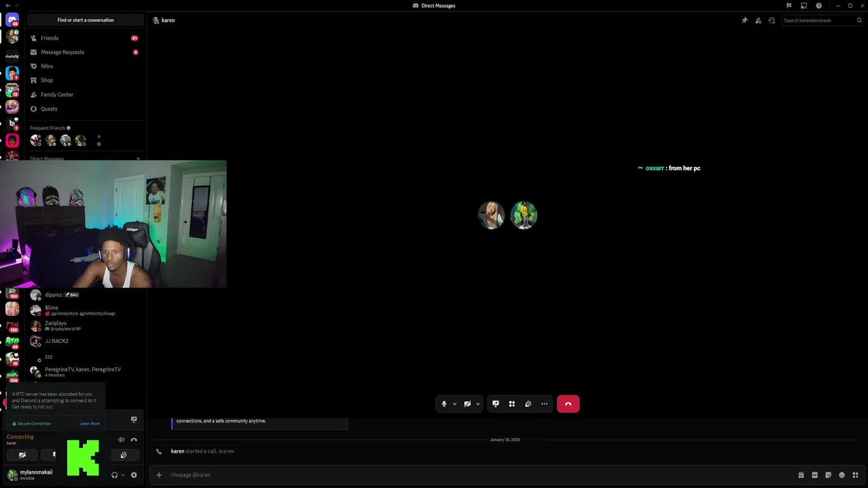Screen dimensions: 868x488
Task: Disconnect call from voice panel
Action: pyautogui.click(x=134, y=440)
